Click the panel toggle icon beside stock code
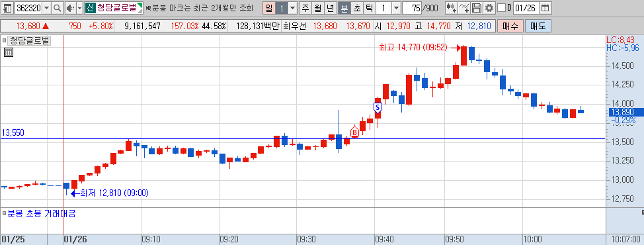Viewport: 644px width, 245px height. click(x=8, y=8)
